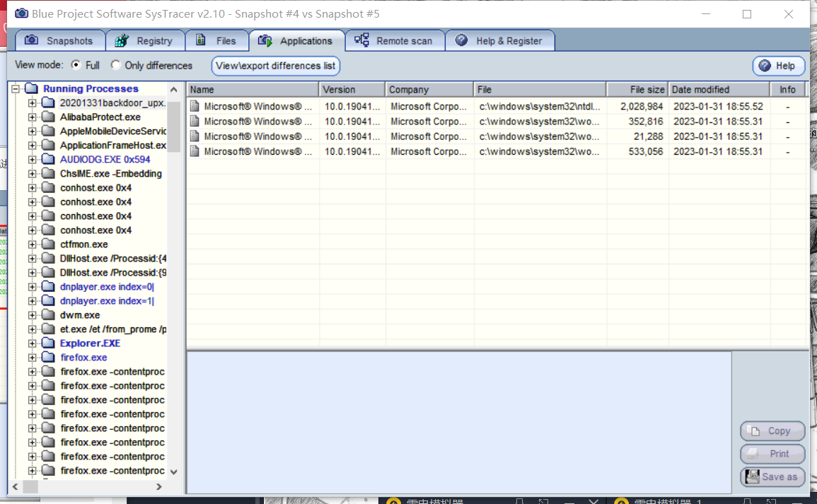This screenshot has width=817, height=504.
Task: Click the ApplicationFrameHost.exe folder icon
Action: tap(49, 145)
